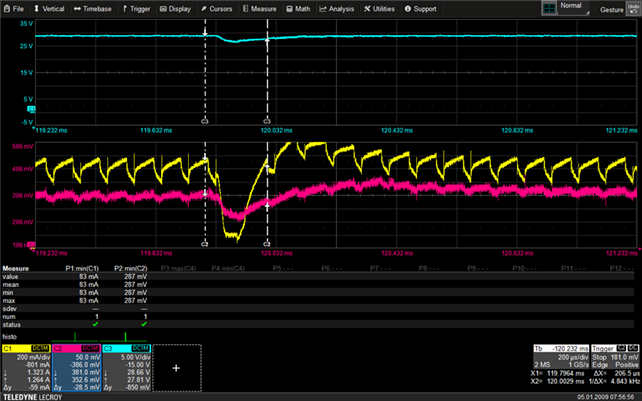This screenshot has width=642, height=401.
Task: Click the C3 ground level indicator on the top grid
Action: tap(31, 109)
